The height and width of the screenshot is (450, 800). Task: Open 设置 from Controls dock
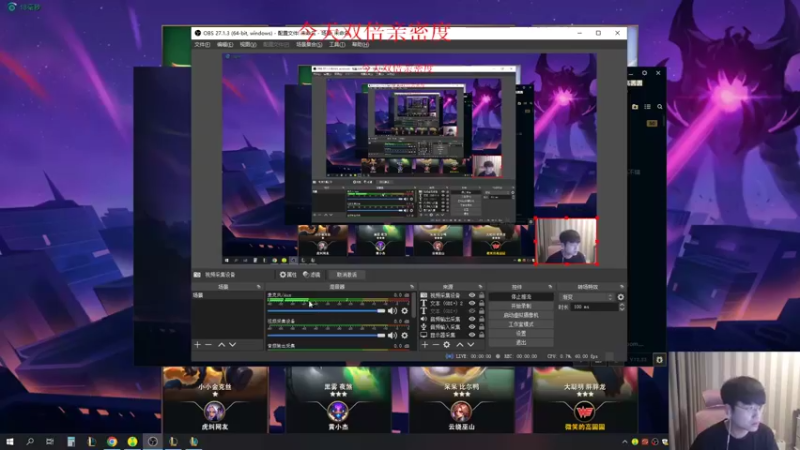tap(521, 333)
